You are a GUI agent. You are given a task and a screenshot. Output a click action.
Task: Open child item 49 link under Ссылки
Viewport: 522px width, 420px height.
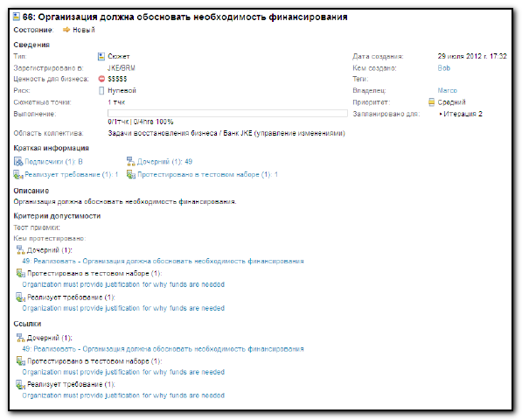tap(163, 349)
